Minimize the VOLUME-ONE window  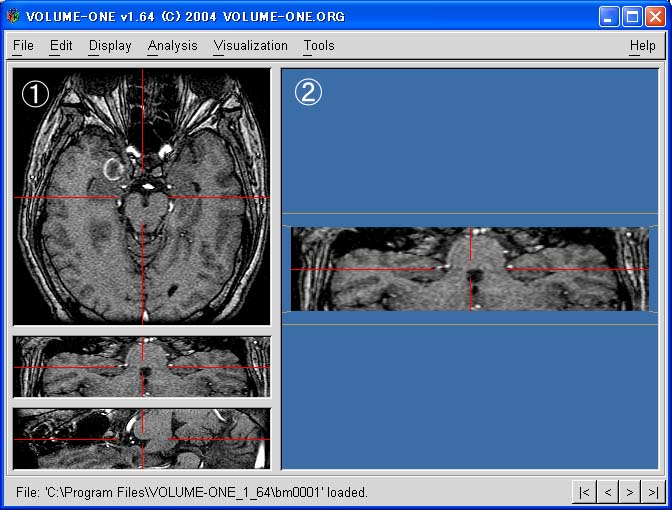click(609, 17)
